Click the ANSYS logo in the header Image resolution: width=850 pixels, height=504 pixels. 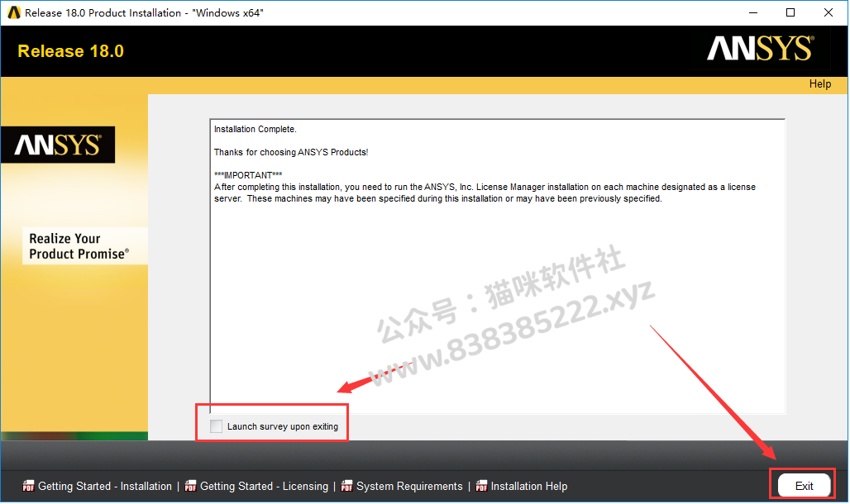click(x=761, y=48)
